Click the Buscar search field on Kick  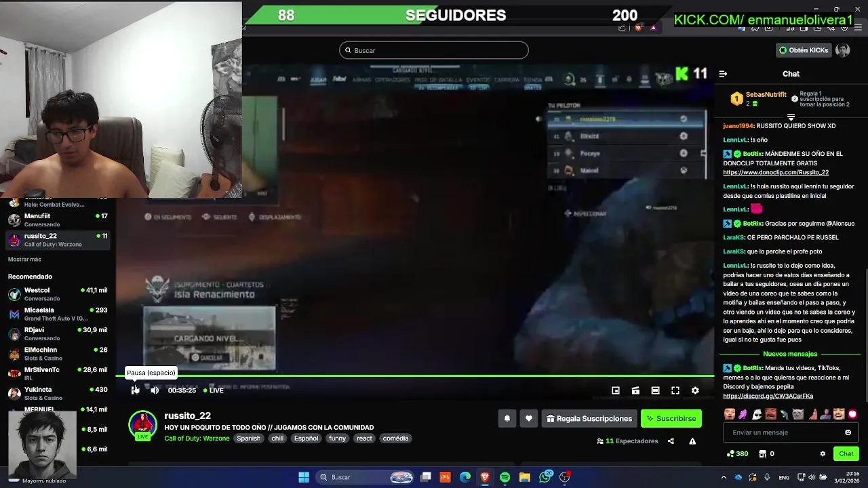tap(434, 50)
